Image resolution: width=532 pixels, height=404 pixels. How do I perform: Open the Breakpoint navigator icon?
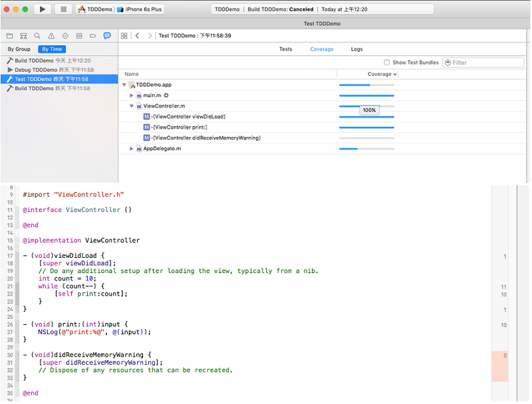(93, 36)
